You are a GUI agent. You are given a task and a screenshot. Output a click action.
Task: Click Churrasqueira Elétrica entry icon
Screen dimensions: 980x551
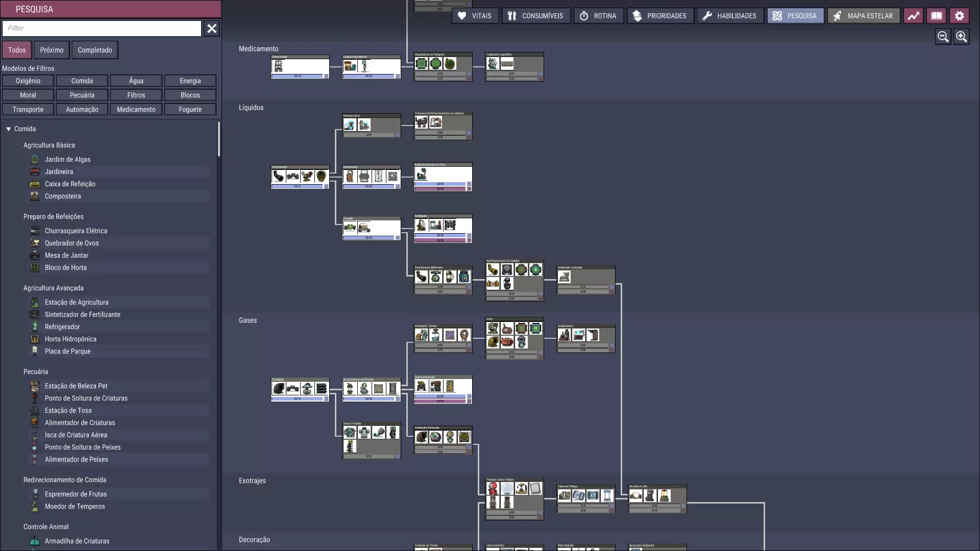tap(35, 231)
